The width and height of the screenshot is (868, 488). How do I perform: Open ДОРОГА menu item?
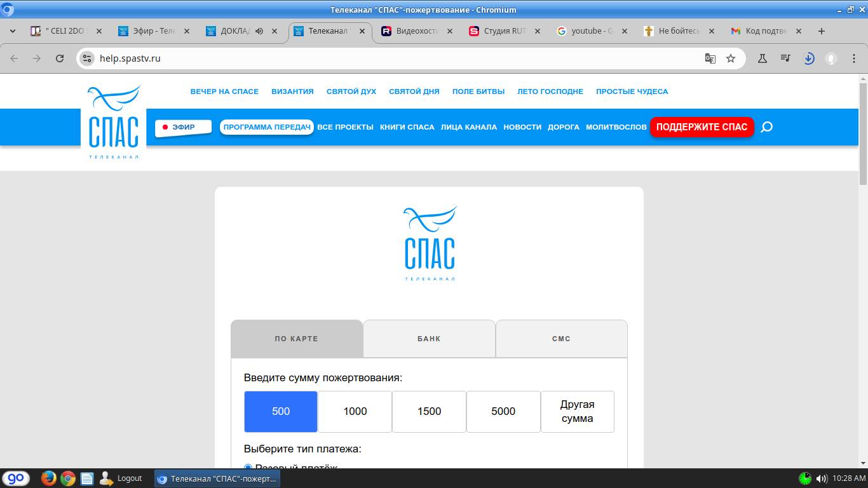coord(564,127)
